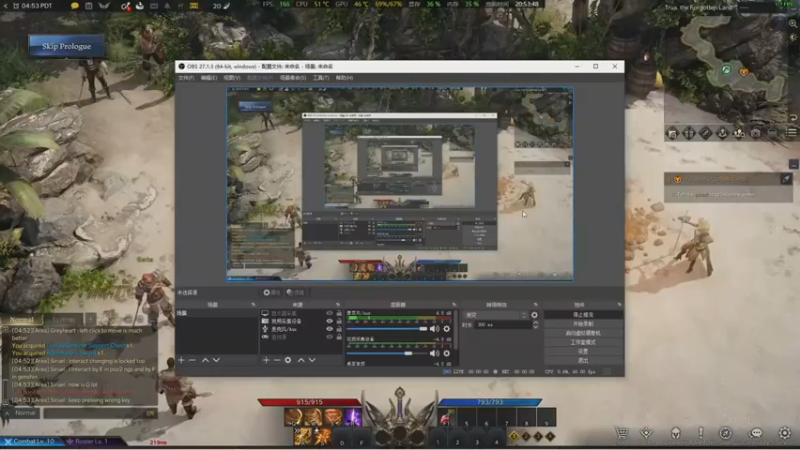Move scene down with arrow icon

216,360
